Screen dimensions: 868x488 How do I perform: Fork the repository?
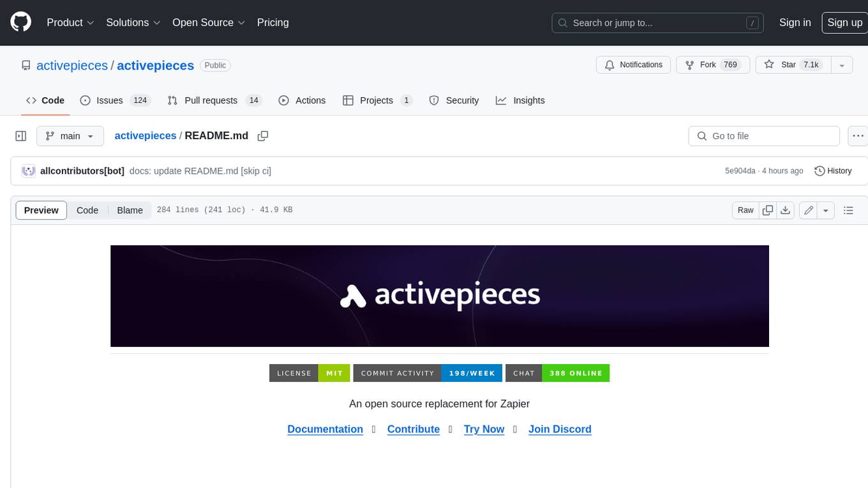(712, 65)
